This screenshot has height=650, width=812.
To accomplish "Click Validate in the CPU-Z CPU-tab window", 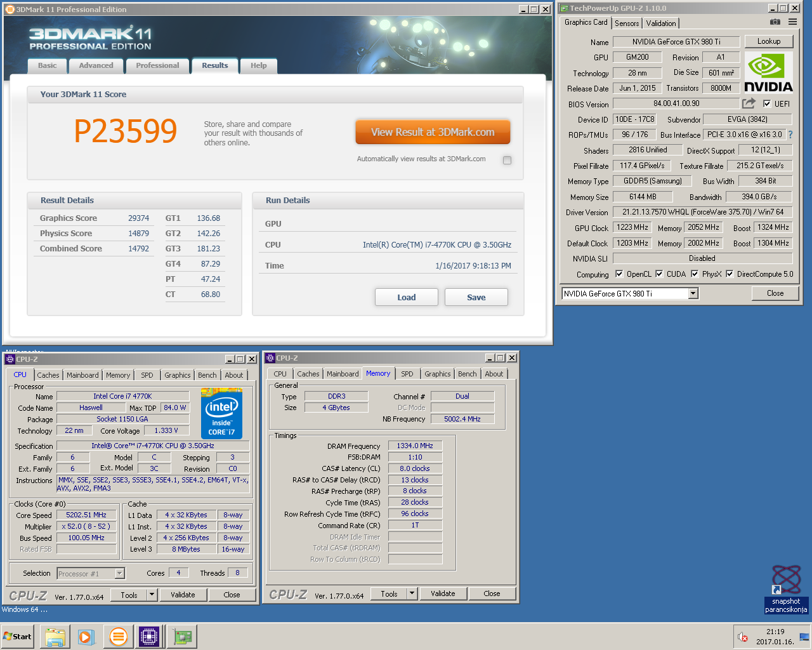I will pyautogui.click(x=183, y=595).
